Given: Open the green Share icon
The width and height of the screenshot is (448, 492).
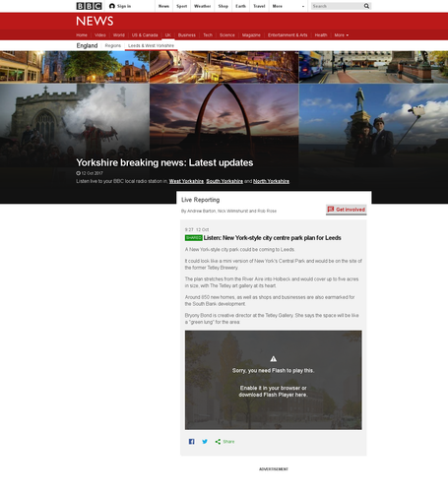Looking at the screenshot, I should tap(218, 442).
